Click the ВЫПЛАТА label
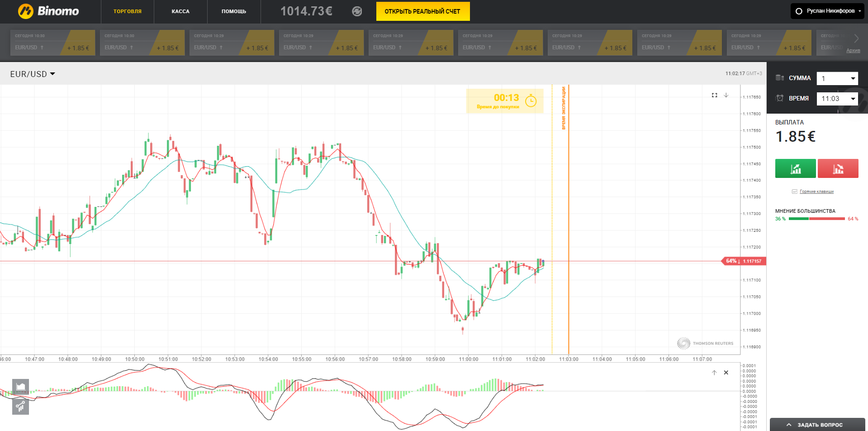Screen dimensions: 868x431 pos(789,122)
